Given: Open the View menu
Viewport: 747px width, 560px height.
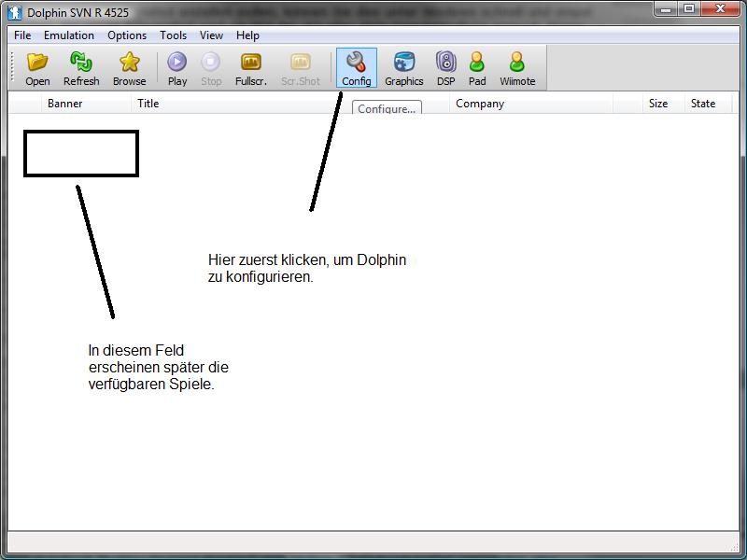Looking at the screenshot, I should tap(211, 35).
